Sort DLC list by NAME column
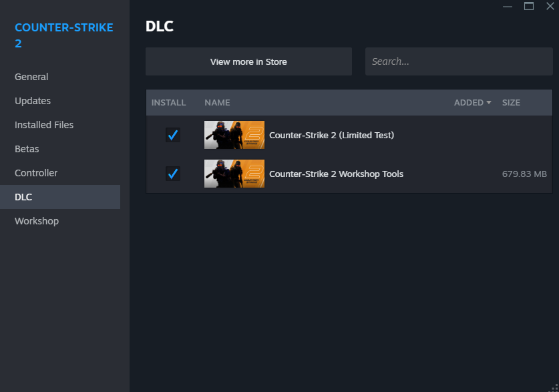Viewport: 559px width, 392px height. (217, 103)
